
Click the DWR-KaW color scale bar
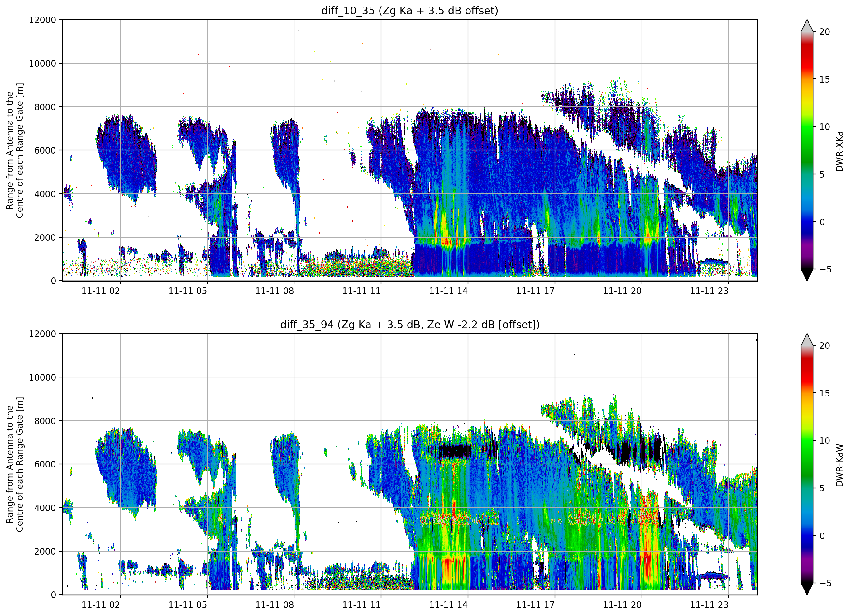[x=807, y=464]
